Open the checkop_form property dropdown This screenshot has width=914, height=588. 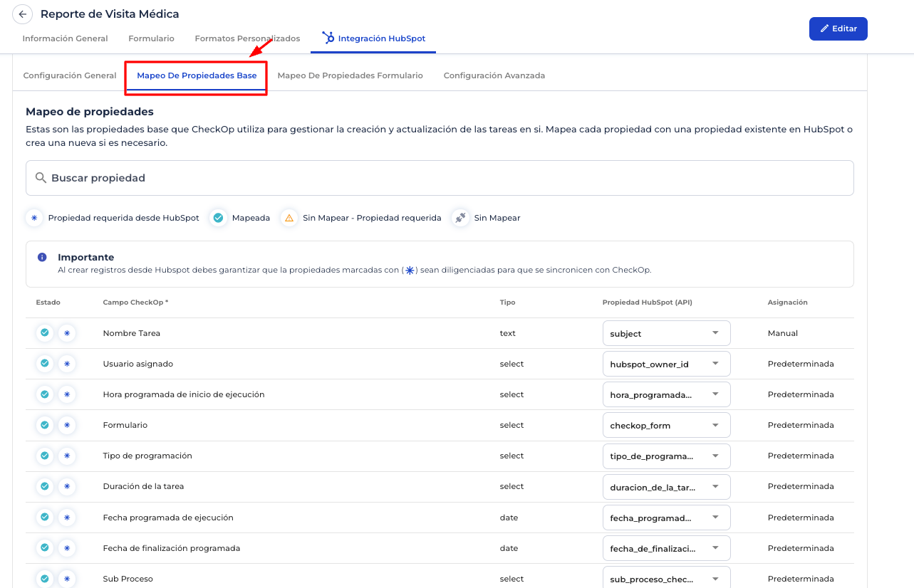tap(666, 425)
